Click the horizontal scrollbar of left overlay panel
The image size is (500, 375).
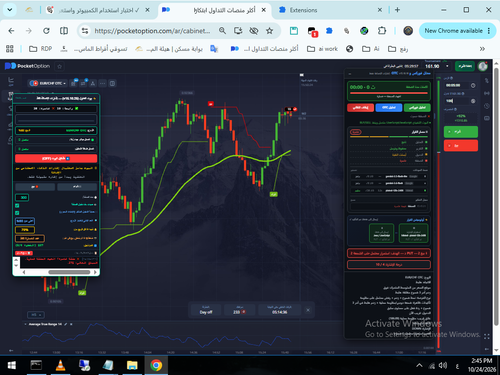[x=69, y=272]
